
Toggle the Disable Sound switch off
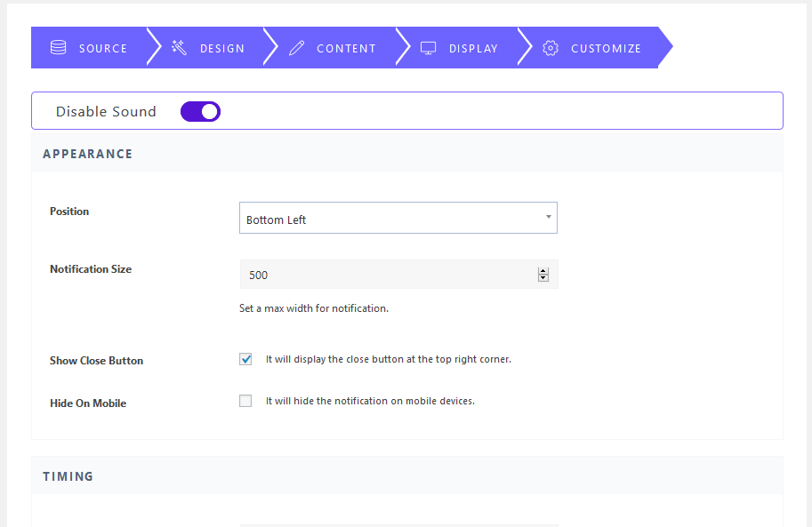click(200, 111)
